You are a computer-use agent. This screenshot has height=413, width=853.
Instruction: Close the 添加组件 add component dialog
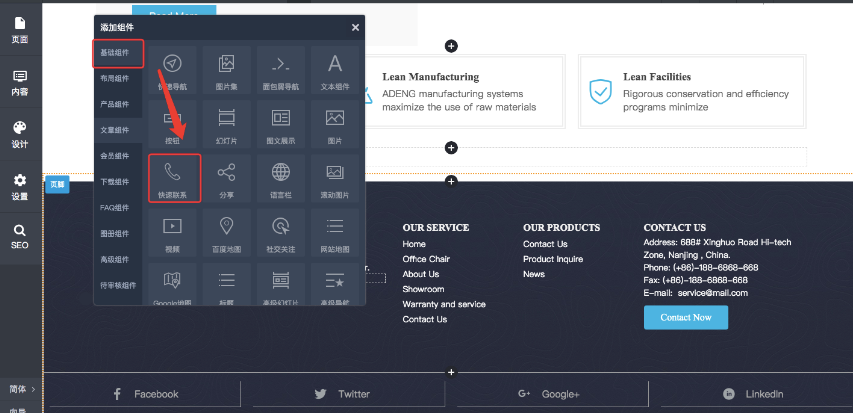tap(355, 28)
